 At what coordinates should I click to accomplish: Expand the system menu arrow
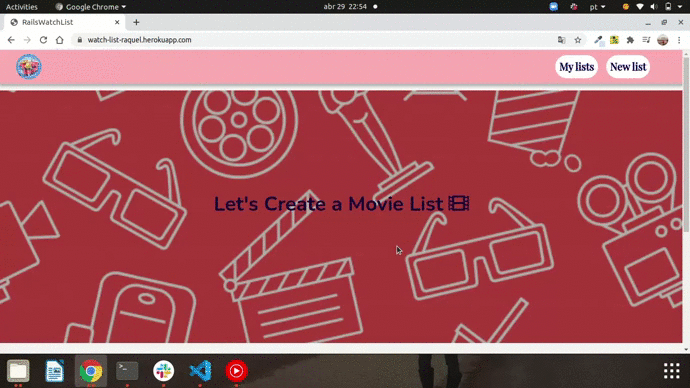click(680, 7)
